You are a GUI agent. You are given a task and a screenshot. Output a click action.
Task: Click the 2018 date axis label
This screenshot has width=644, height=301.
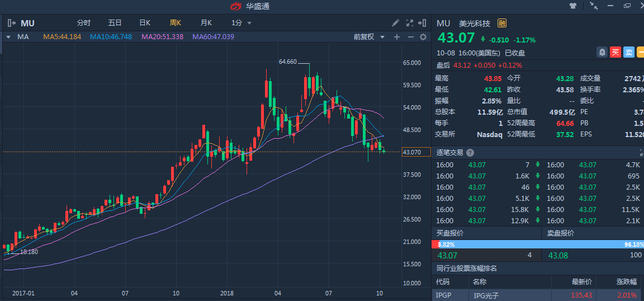(x=227, y=293)
